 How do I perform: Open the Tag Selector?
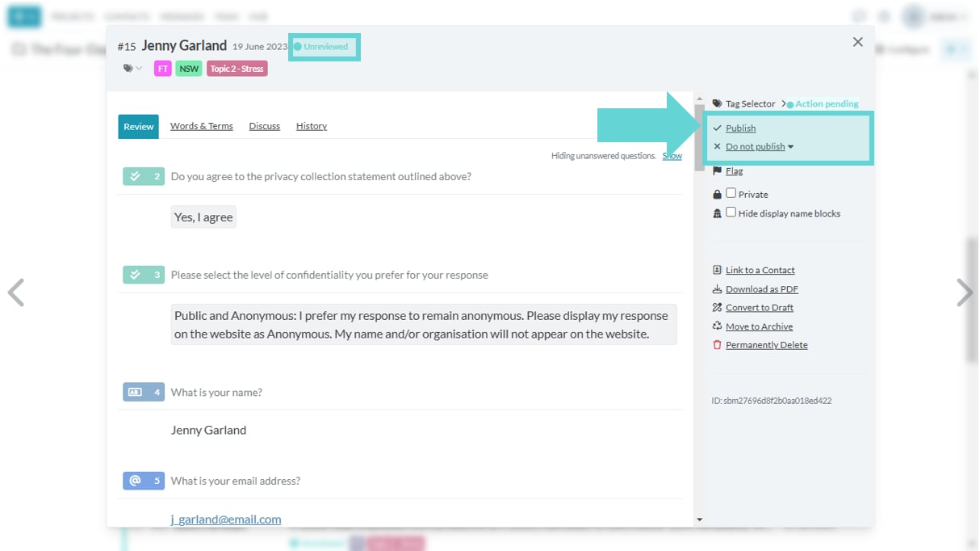coord(750,104)
